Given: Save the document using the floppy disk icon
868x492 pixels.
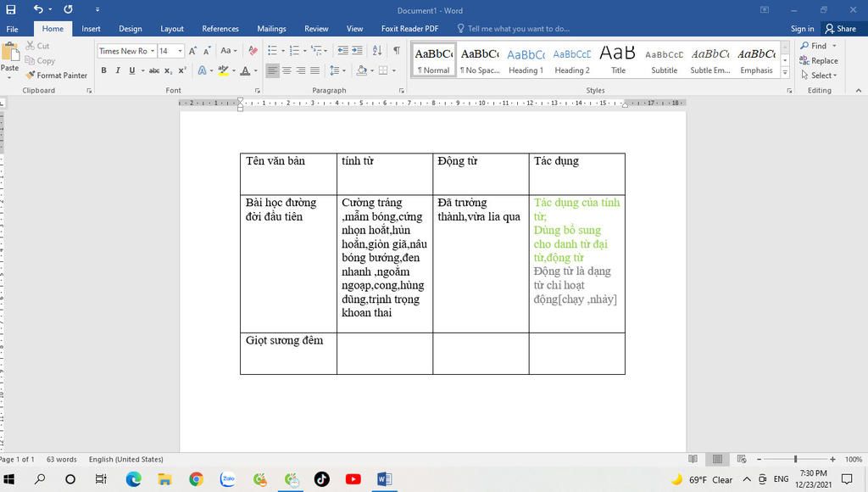Looking at the screenshot, I should 10,9.
